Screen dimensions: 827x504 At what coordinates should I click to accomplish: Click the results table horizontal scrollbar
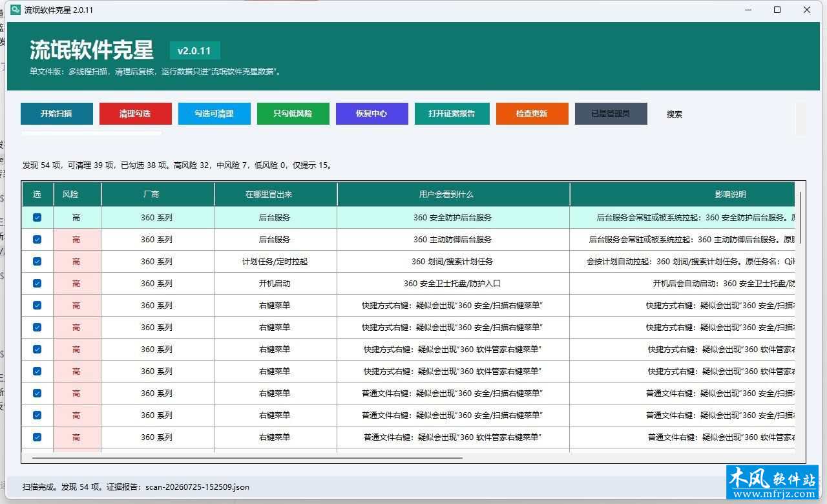pyautogui.click(x=247, y=458)
